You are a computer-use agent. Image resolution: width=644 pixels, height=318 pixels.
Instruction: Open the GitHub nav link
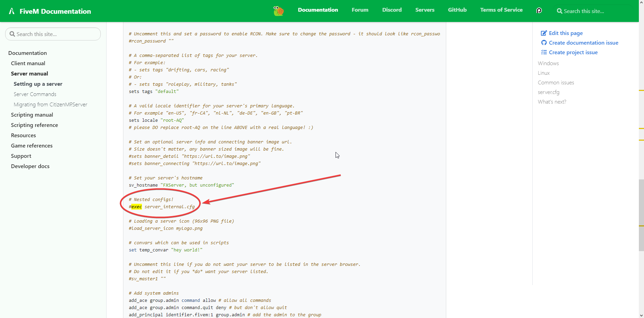click(457, 10)
